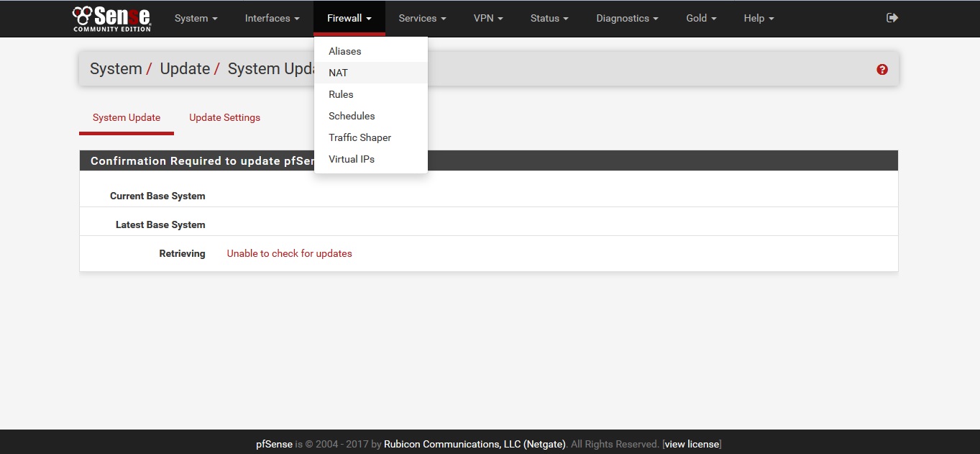
Task: Select Schedules menu entry
Action: coord(352,116)
